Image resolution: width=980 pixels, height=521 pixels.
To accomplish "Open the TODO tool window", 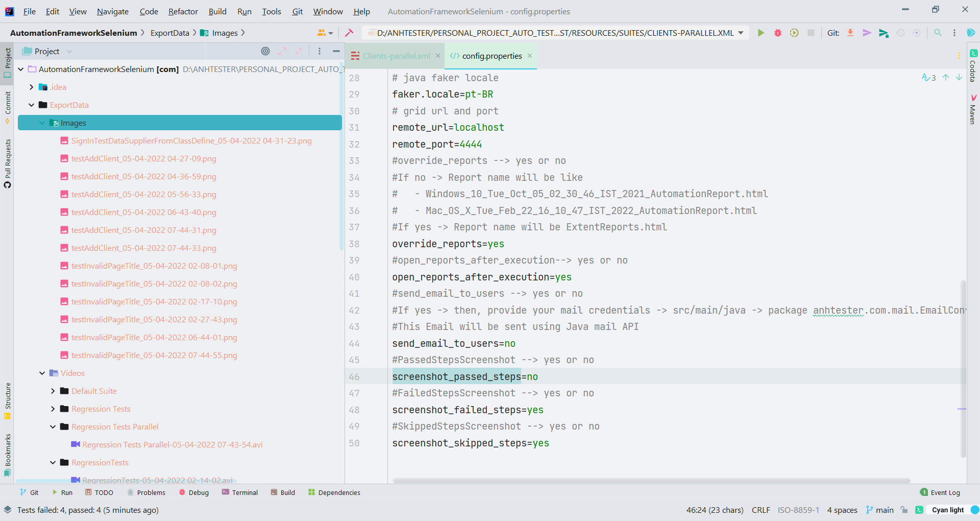I will tap(100, 492).
